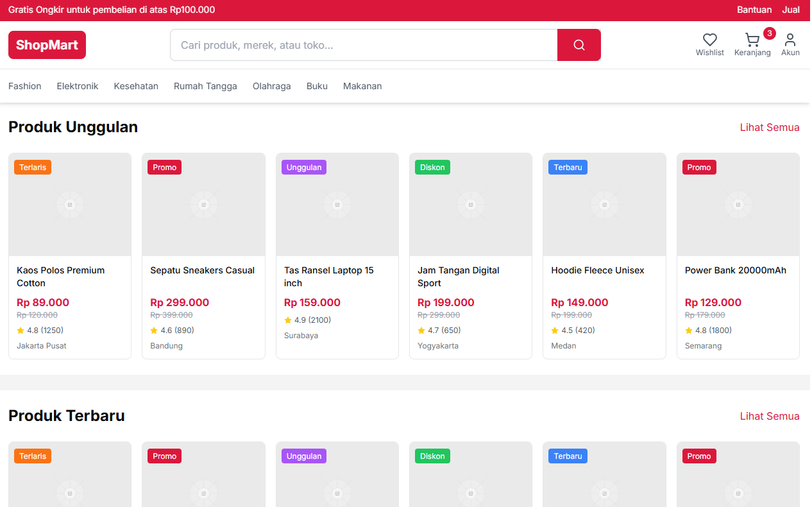This screenshot has width=812, height=507.
Task: Click the cart badge showing 3
Action: click(769, 33)
